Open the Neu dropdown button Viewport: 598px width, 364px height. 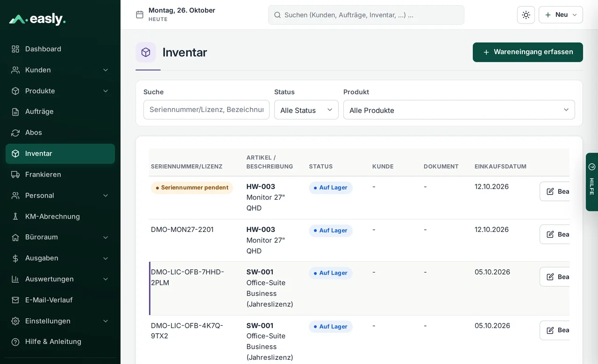click(561, 15)
